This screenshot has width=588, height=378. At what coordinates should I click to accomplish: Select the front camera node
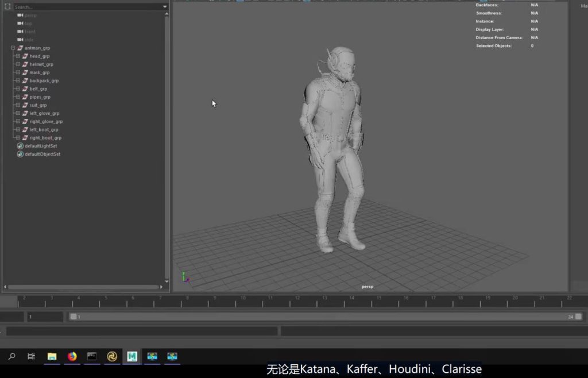[30, 32]
